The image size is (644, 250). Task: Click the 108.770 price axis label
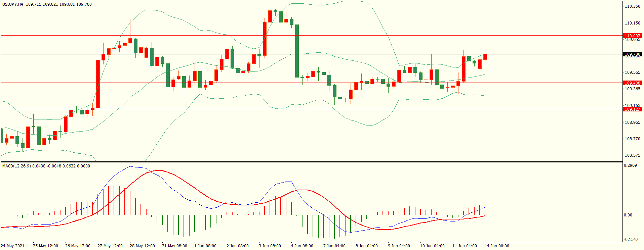[632, 139]
